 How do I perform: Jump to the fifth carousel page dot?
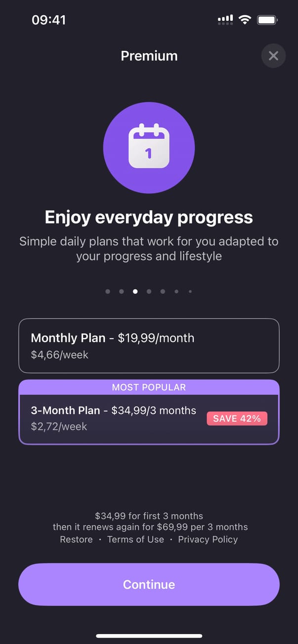pyautogui.click(x=163, y=292)
